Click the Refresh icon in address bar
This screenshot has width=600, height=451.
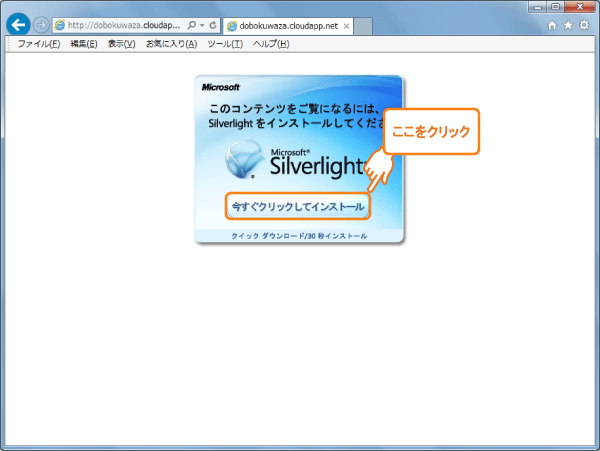pos(213,25)
